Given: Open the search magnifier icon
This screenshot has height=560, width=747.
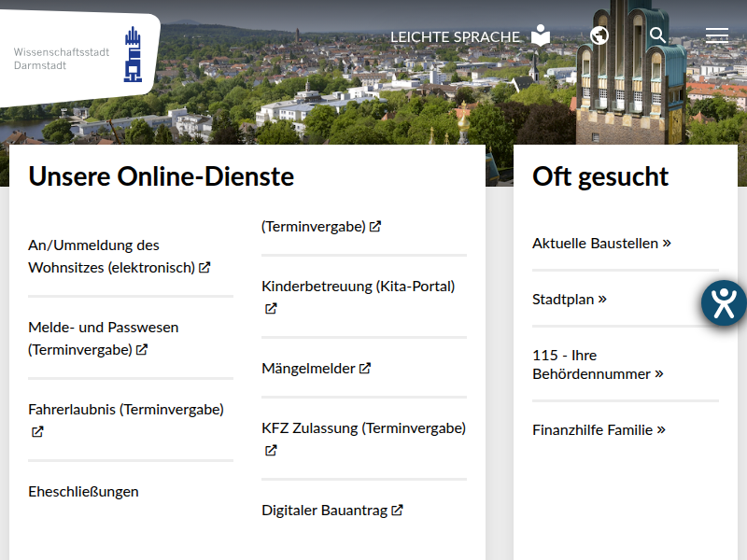Looking at the screenshot, I should tap(658, 35).
